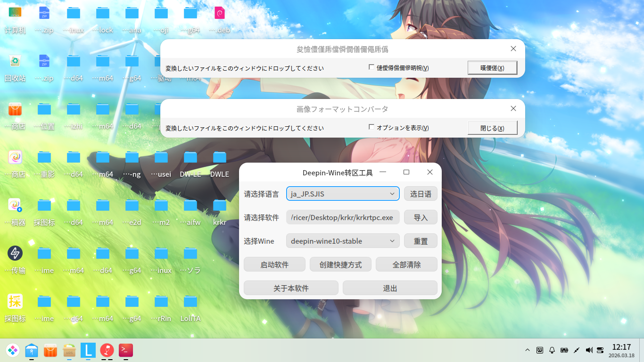Open the terminal from the taskbar
This screenshot has height=362, width=644.
pyautogui.click(x=126, y=350)
